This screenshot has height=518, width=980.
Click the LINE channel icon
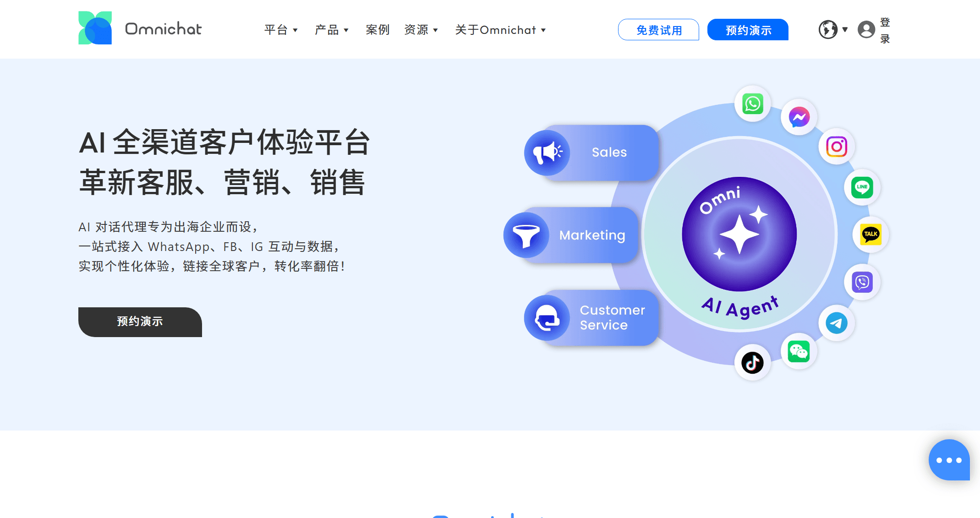point(862,187)
